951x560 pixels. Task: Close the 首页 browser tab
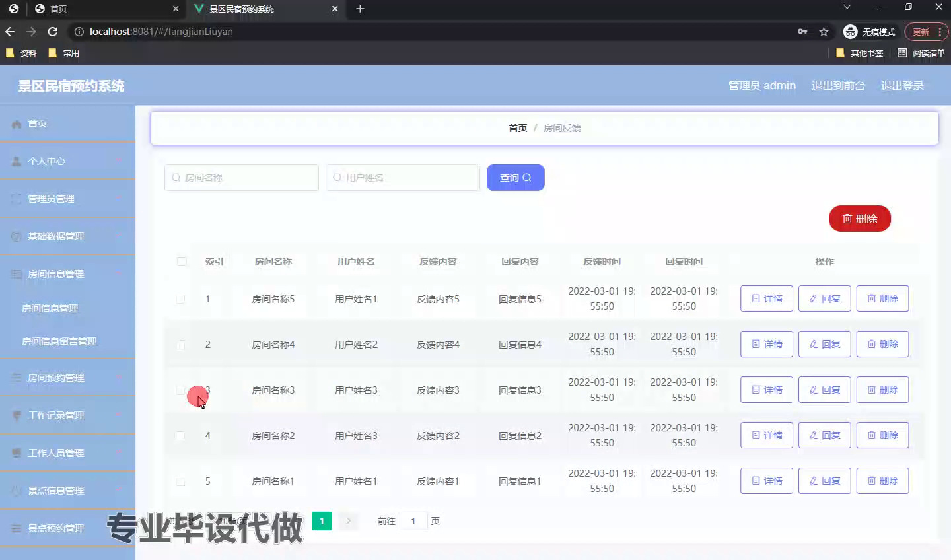pos(175,9)
